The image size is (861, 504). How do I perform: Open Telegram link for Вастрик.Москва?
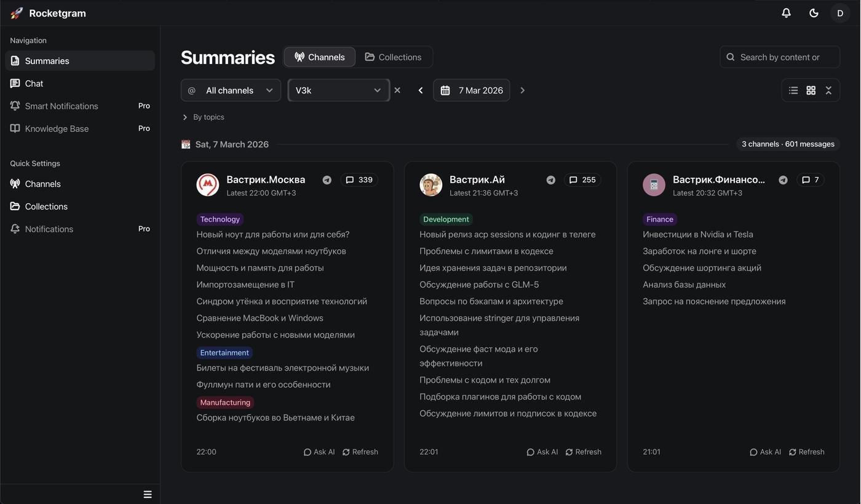[x=327, y=180]
